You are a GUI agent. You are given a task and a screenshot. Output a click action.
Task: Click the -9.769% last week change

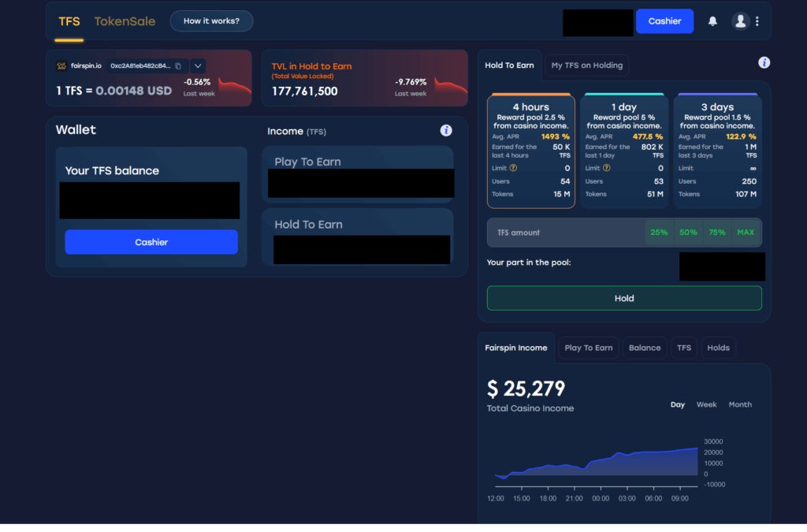click(411, 82)
